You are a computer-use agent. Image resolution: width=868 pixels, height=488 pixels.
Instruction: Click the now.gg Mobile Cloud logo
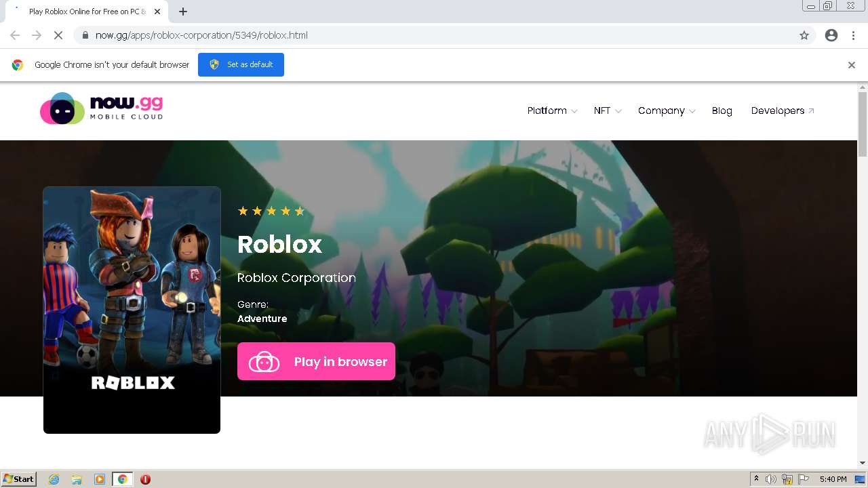pos(101,109)
